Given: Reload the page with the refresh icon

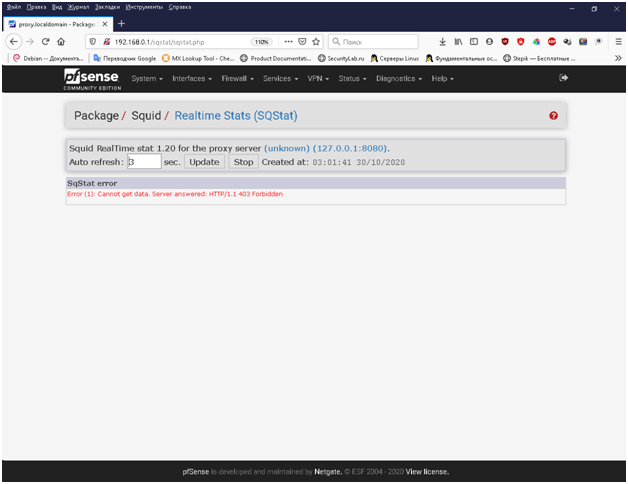Looking at the screenshot, I should click(x=45, y=42).
